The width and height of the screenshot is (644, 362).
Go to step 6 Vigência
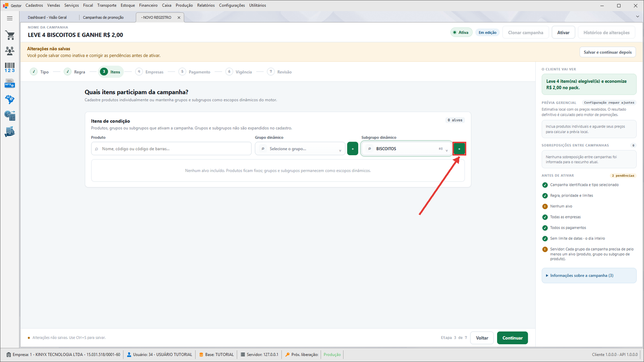(x=239, y=72)
